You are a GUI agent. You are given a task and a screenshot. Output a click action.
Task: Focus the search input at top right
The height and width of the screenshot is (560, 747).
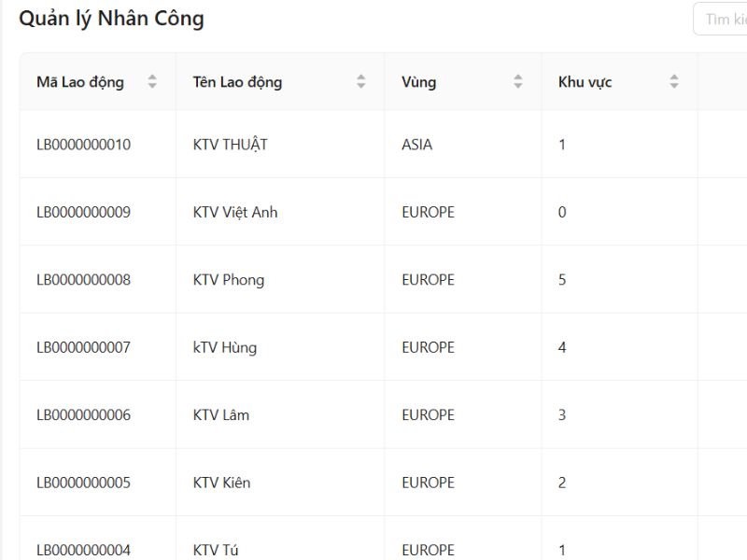pos(724,20)
